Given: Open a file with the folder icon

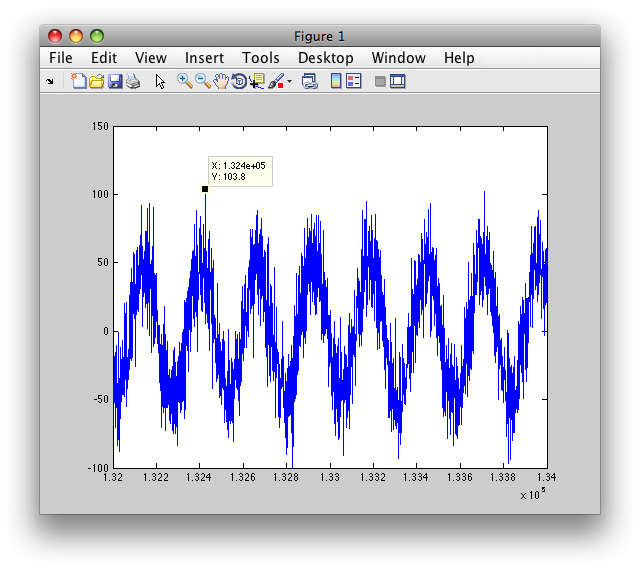Looking at the screenshot, I should 97,82.
